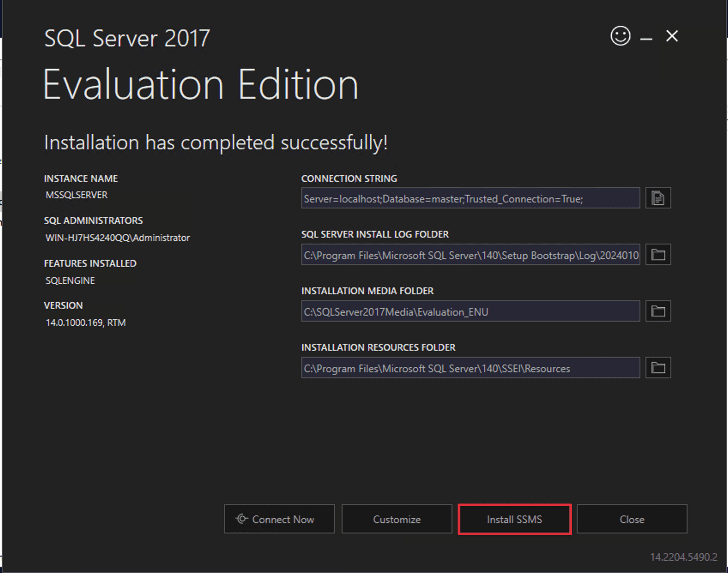
Task: Click the INSTANCE NAME label
Action: click(x=81, y=178)
